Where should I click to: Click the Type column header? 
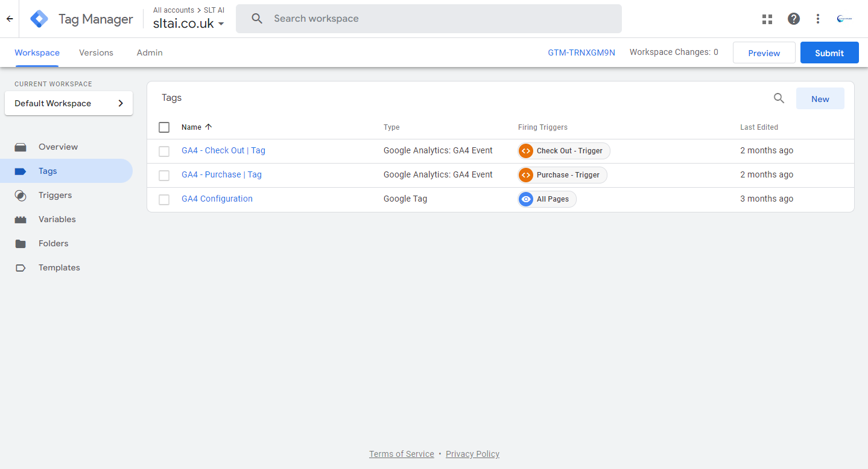391,127
